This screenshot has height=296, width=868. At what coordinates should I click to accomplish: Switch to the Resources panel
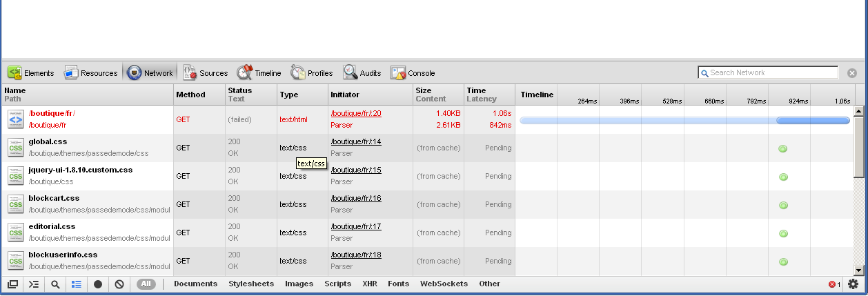(x=91, y=72)
